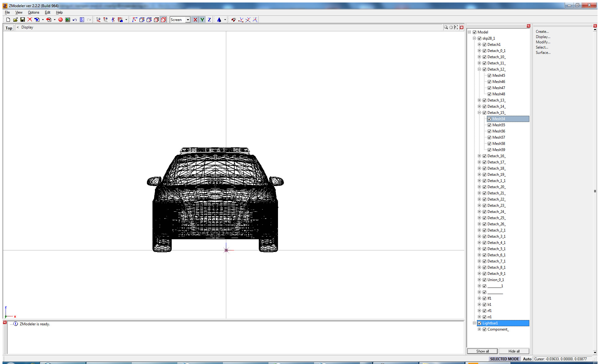Click the Import icon with blue arrow
This screenshot has height=364, width=600.
[37, 19]
